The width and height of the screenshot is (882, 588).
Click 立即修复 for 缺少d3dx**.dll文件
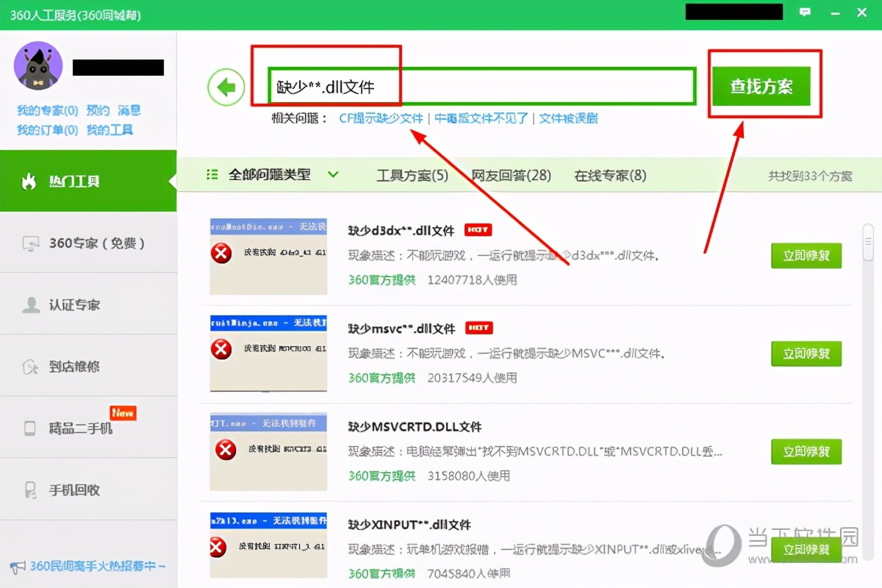[806, 256]
